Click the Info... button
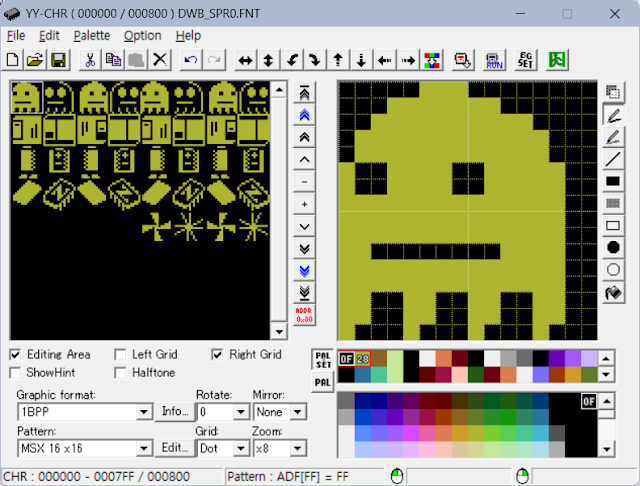 click(x=175, y=411)
